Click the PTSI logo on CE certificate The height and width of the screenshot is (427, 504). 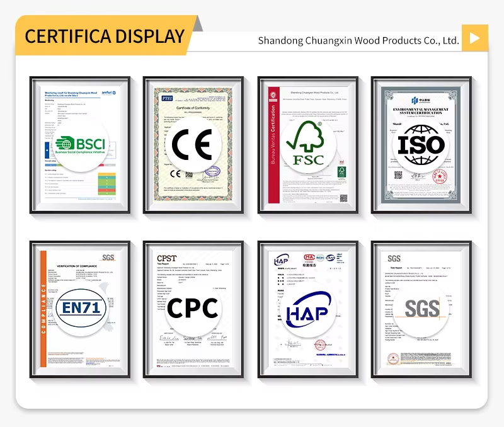[x=167, y=98]
